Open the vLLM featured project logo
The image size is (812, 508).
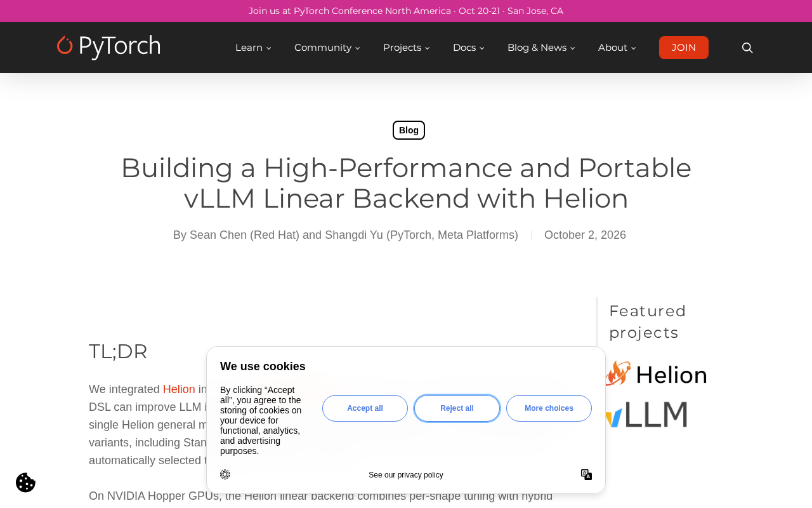coord(646,414)
